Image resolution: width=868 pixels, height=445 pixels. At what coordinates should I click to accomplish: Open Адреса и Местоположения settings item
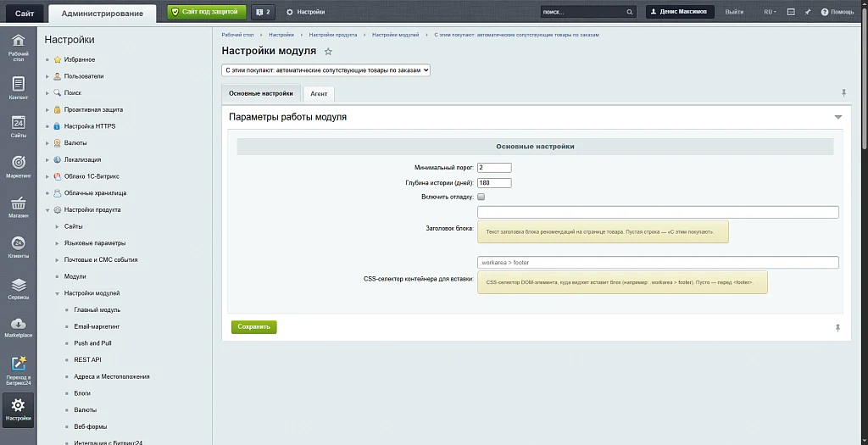click(112, 377)
